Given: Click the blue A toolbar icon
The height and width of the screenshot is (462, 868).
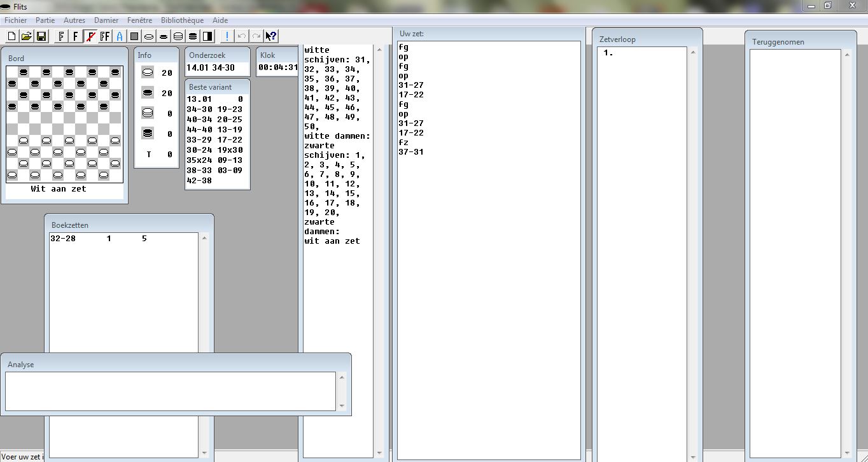Looking at the screenshot, I should [120, 36].
